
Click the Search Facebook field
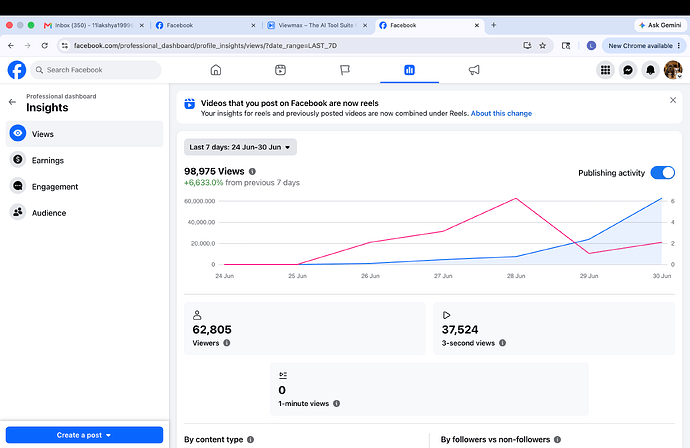[x=96, y=70]
